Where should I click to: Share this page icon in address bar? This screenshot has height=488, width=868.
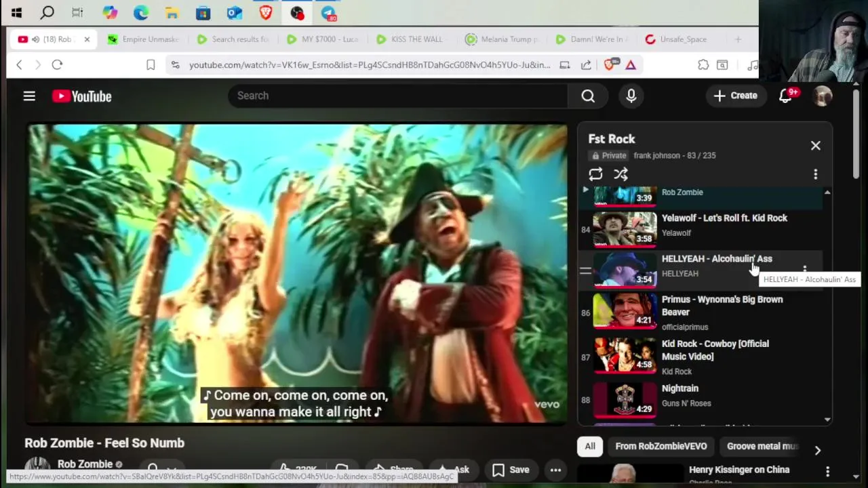pos(586,65)
